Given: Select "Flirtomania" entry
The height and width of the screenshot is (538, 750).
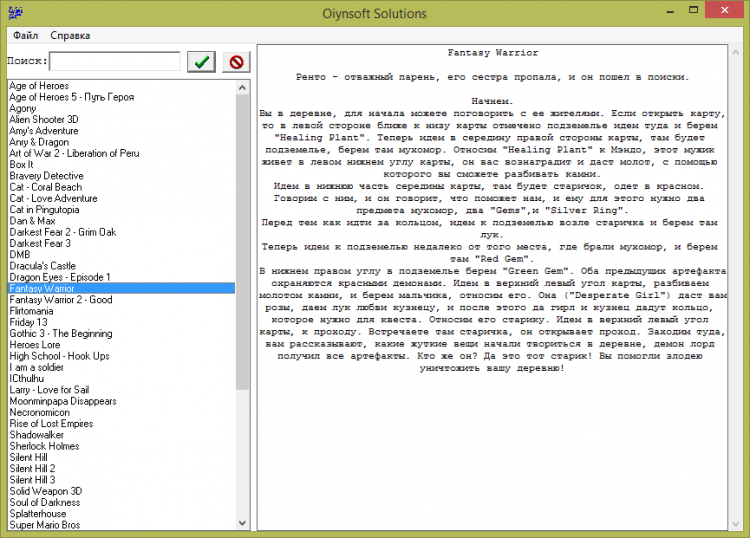Looking at the screenshot, I should pos(121,311).
